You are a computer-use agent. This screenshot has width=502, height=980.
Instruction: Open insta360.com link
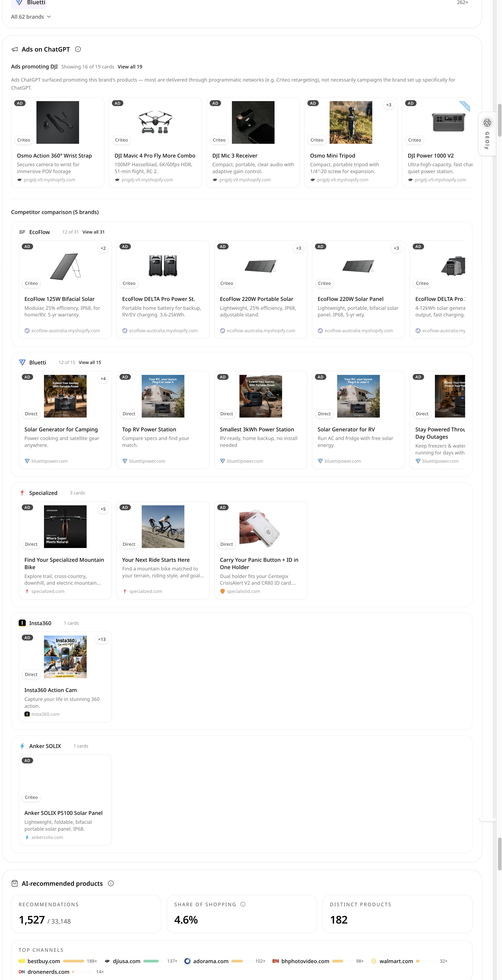point(45,714)
